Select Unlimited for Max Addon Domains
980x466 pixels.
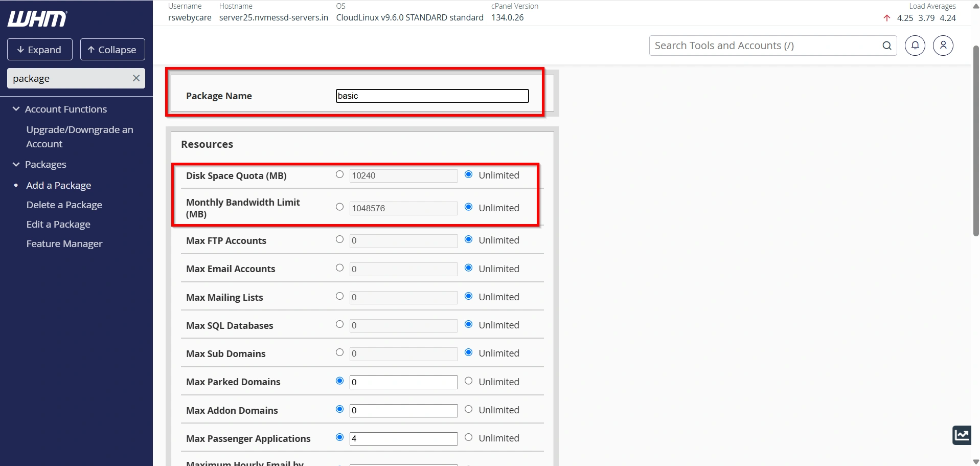[468, 409]
